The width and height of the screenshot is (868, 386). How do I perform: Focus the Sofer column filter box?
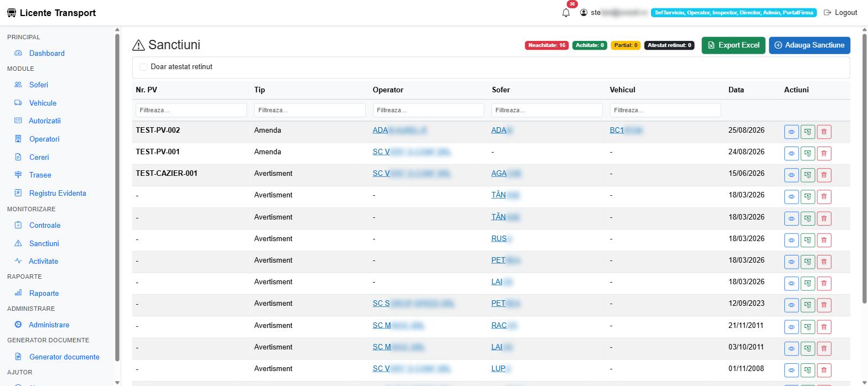tap(547, 110)
